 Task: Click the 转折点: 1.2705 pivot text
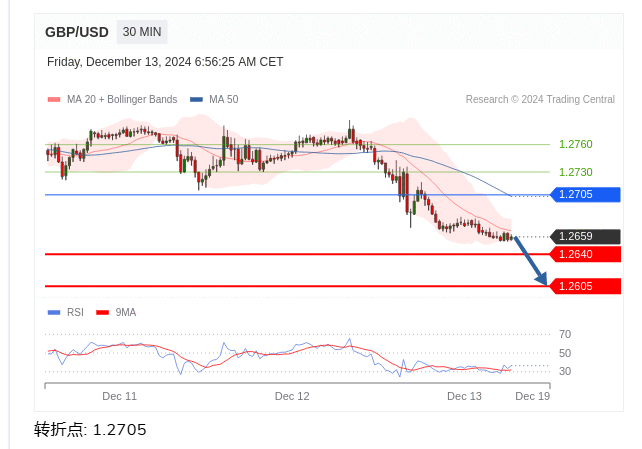coord(90,430)
